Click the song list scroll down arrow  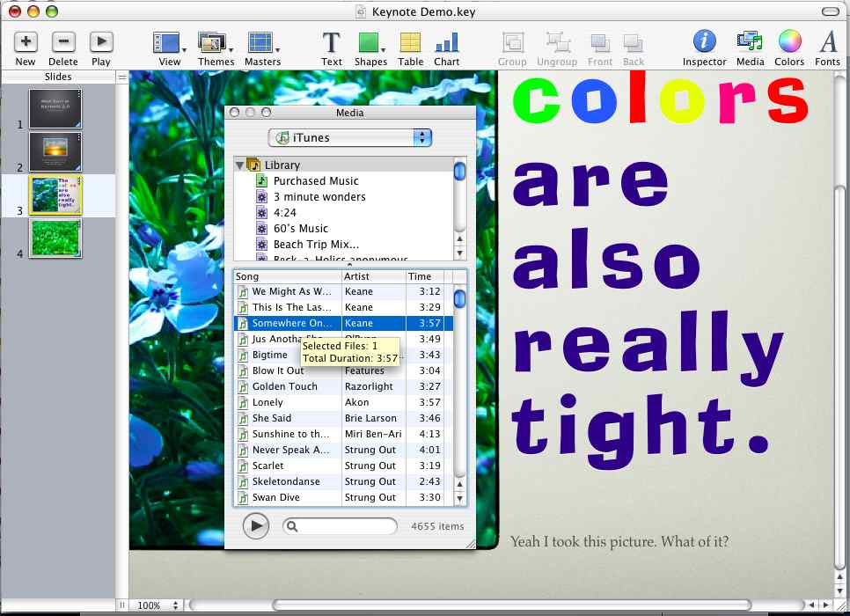tap(459, 498)
